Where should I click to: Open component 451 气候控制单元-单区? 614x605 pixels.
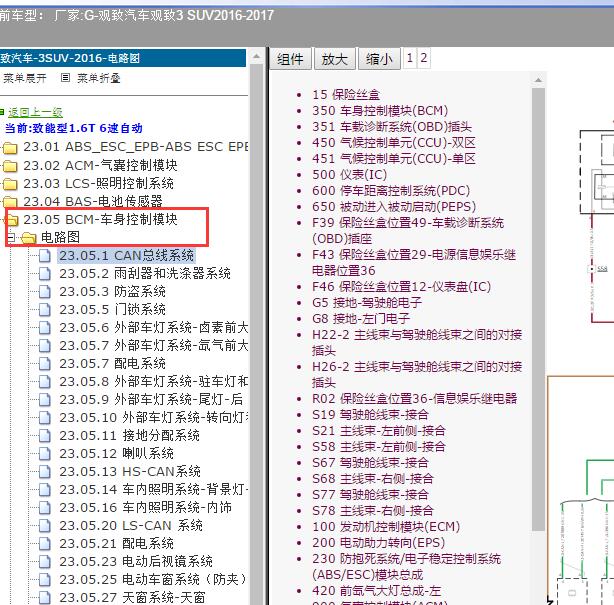pos(394,159)
